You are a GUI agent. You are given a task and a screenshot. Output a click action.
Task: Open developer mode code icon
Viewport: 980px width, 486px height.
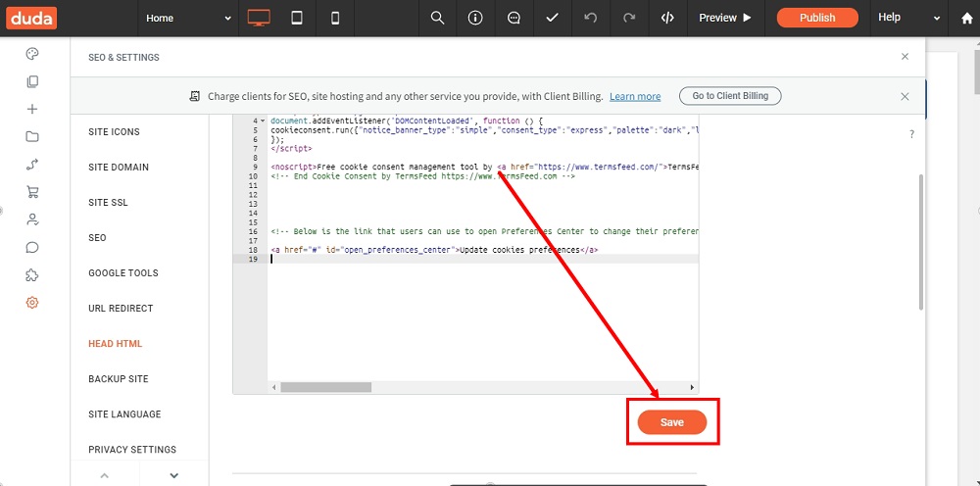tap(667, 18)
